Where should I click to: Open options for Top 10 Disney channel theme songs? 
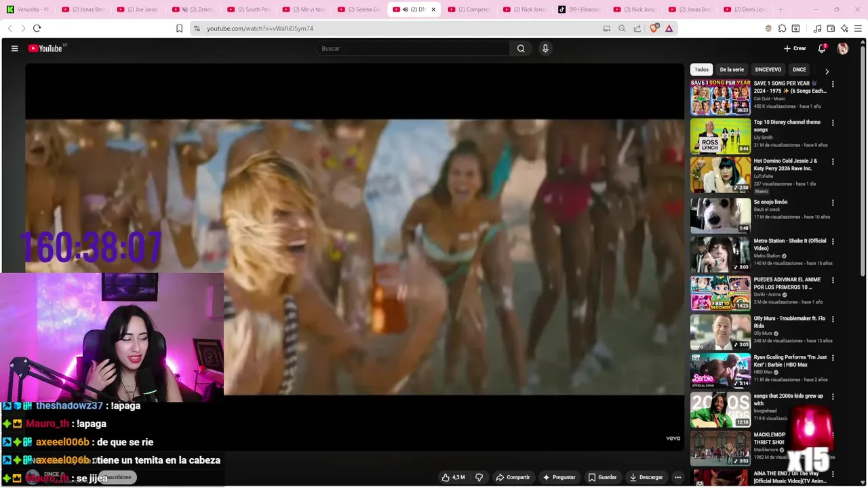tap(833, 123)
